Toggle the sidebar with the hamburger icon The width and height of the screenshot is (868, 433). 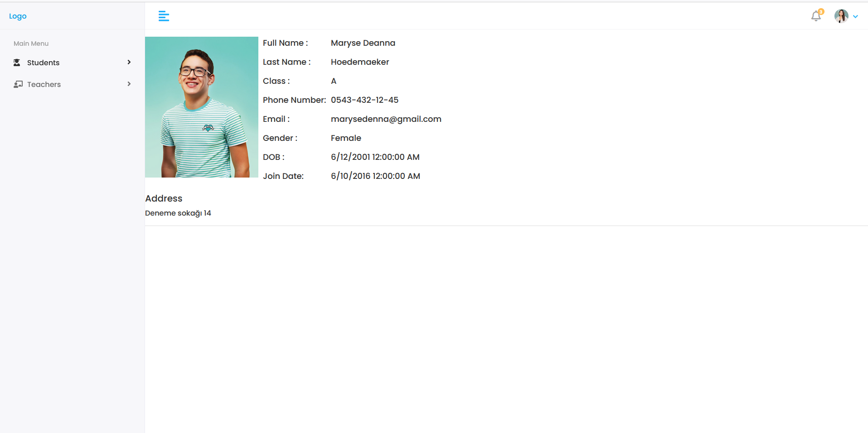(164, 16)
